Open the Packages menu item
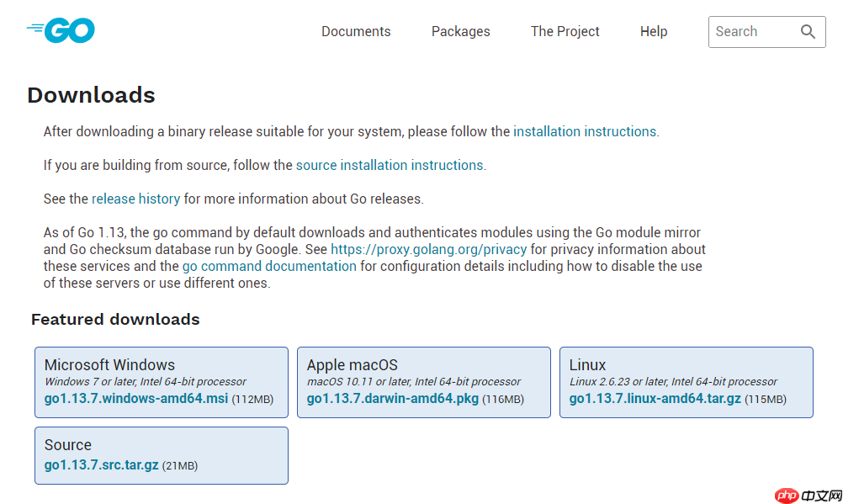This screenshot has height=504, width=843. click(x=461, y=32)
